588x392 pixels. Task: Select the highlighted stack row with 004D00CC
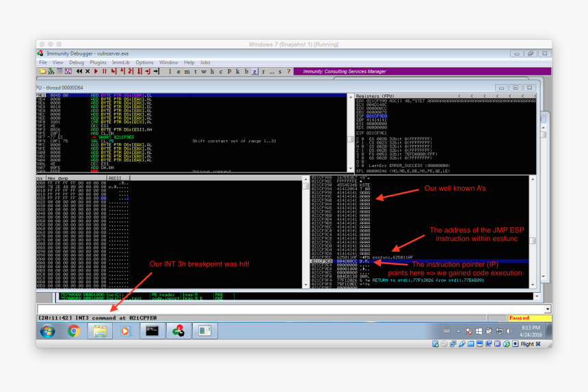pyautogui.click(x=420, y=261)
